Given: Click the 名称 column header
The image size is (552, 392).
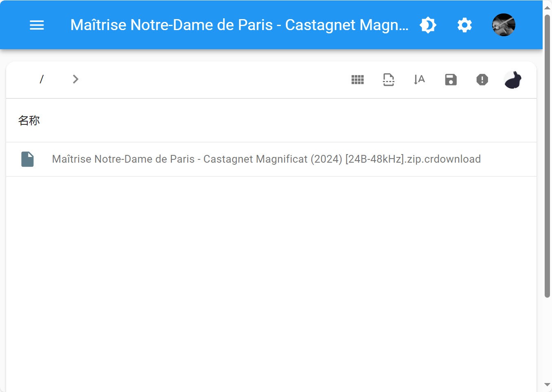Looking at the screenshot, I should coord(29,120).
